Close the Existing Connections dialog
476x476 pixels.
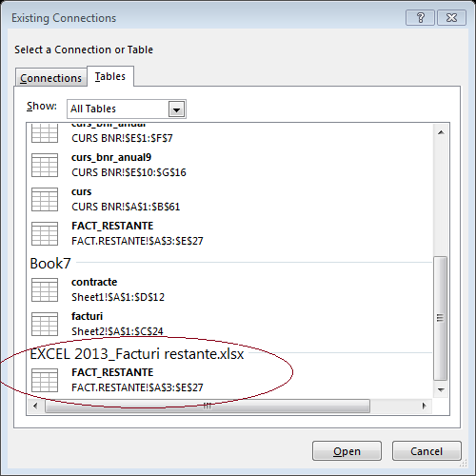coord(451,17)
